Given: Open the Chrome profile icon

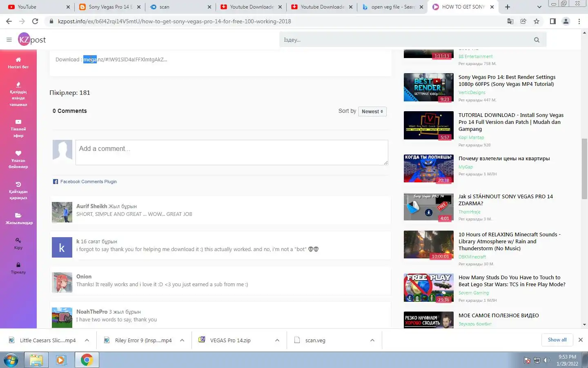Looking at the screenshot, I should 566,21.
